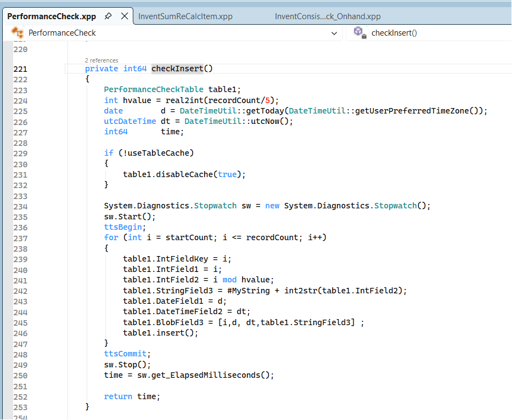This screenshot has width=512, height=420.
Task: Expand the PerformanceCheck class dropdown arrow
Action: pyautogui.click(x=334, y=33)
